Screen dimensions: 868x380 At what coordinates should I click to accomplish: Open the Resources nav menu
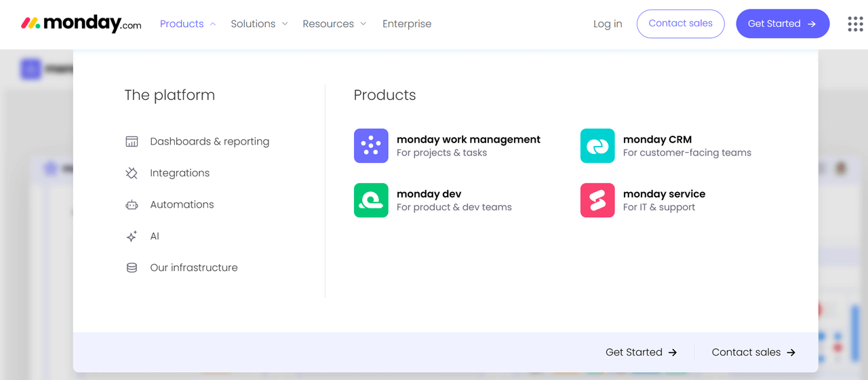pos(328,24)
